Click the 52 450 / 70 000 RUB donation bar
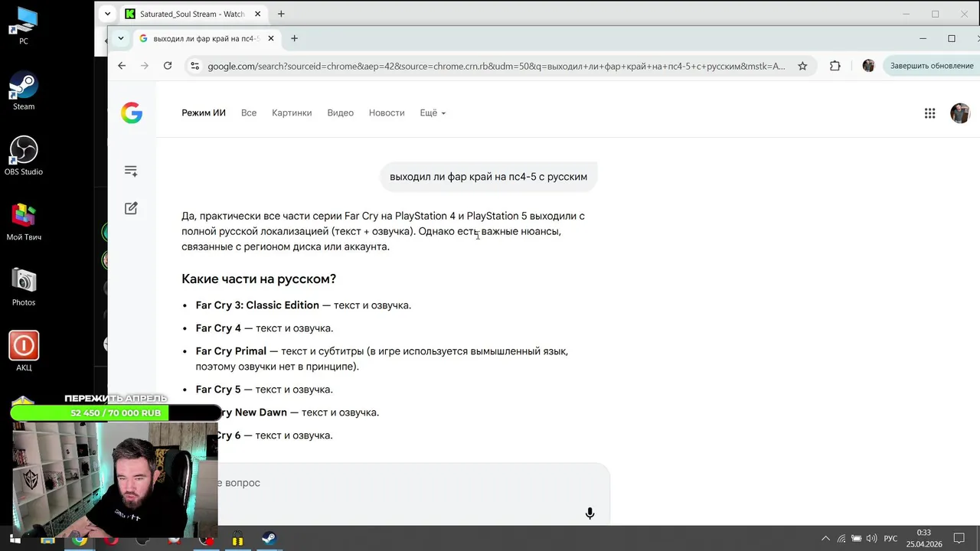This screenshot has height=551, width=980. click(116, 413)
